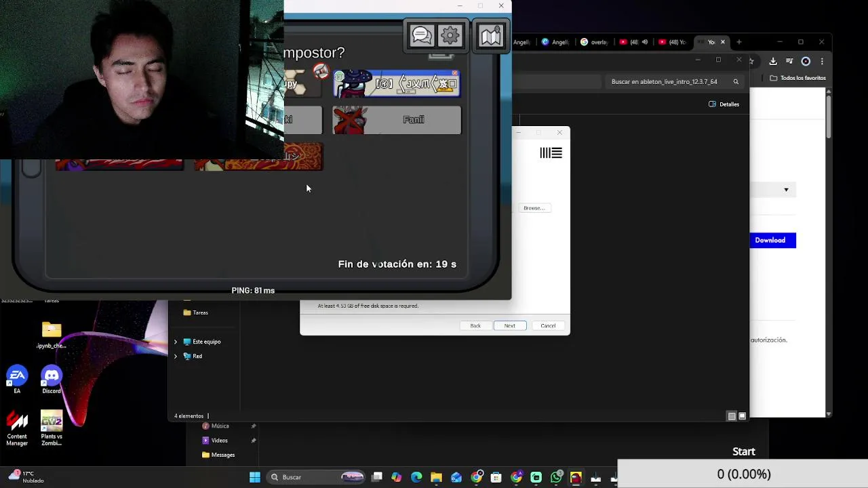Vote for the player named Fanil
This screenshot has width=868, height=488.
click(397, 120)
